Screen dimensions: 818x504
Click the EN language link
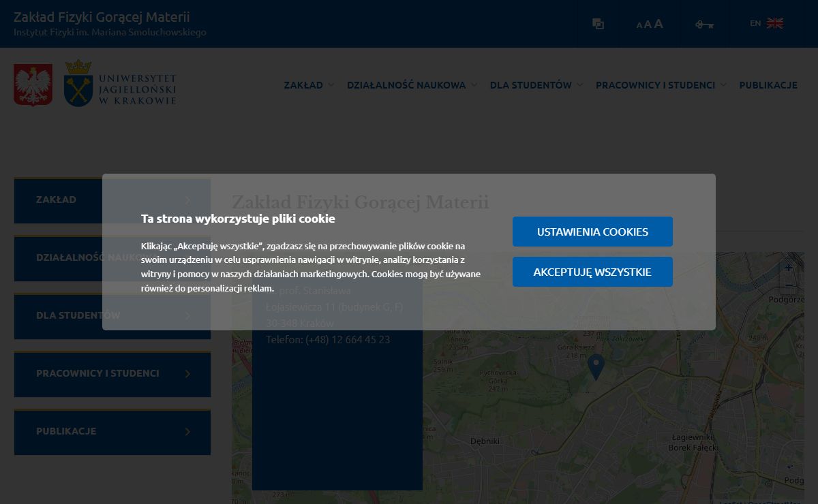[x=755, y=23]
